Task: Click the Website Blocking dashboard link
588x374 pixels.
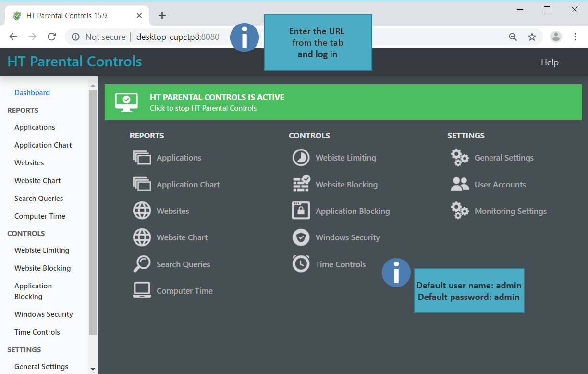Action: click(347, 185)
